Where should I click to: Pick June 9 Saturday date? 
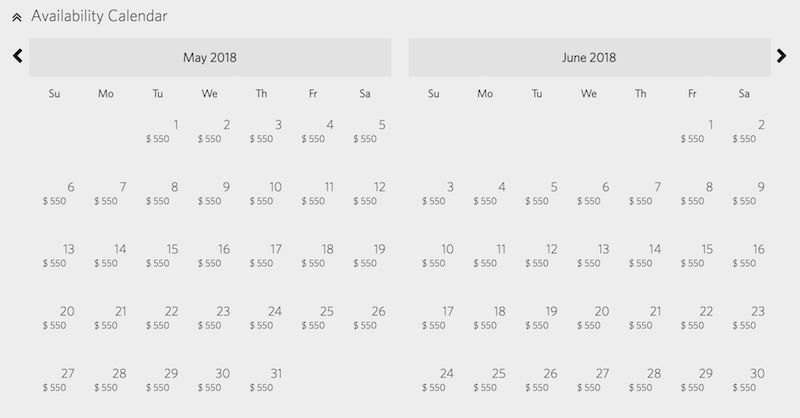click(x=744, y=193)
